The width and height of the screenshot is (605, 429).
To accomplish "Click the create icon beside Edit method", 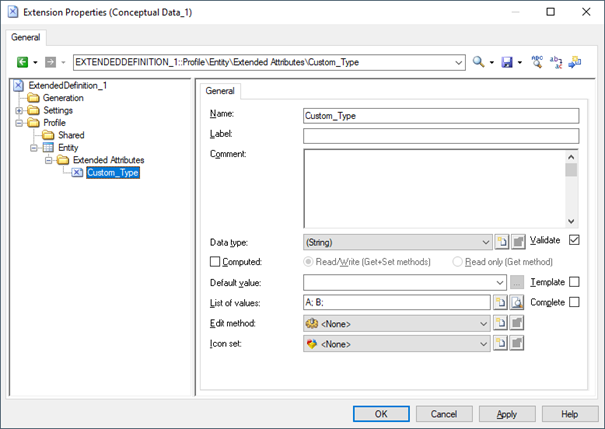I will [501, 323].
